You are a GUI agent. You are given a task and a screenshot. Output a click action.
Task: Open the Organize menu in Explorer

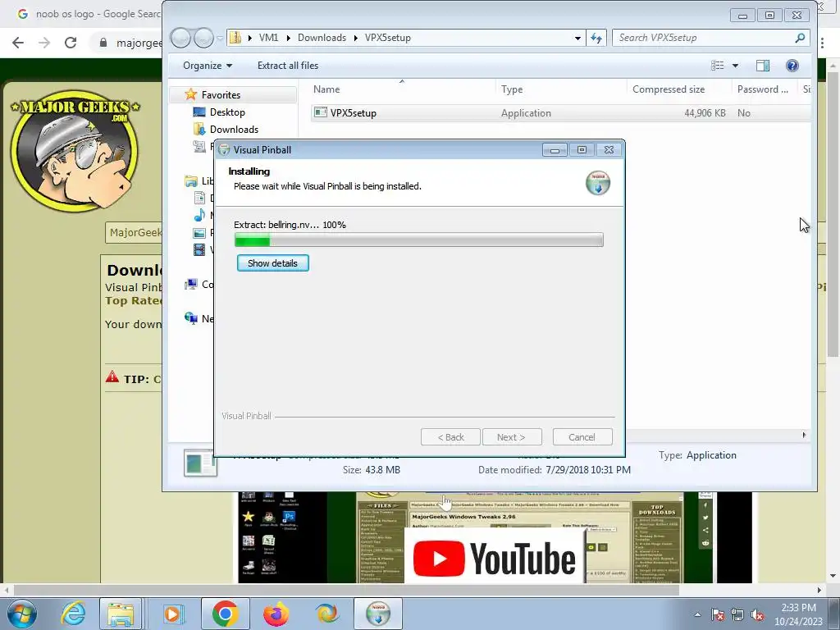208,66
